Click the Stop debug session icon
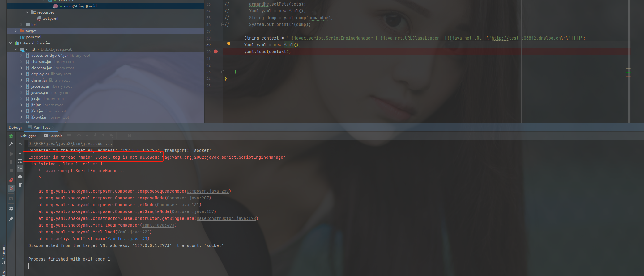This screenshot has width=644, height=276. [x=11, y=170]
